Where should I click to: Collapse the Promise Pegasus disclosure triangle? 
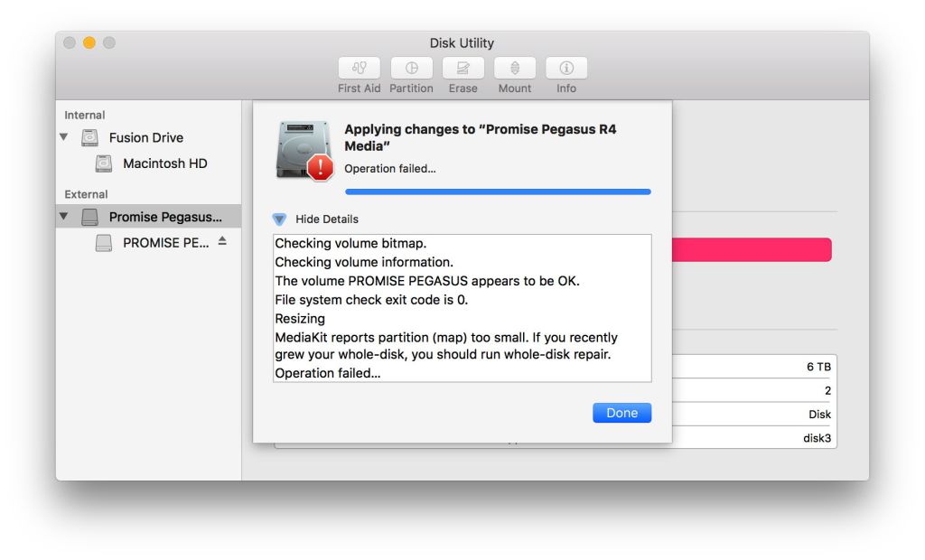64,217
